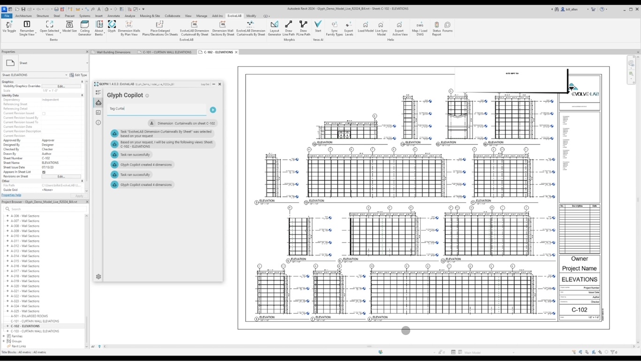Open the Modify ribbon tab
The height and width of the screenshot is (364, 641).
click(252, 16)
